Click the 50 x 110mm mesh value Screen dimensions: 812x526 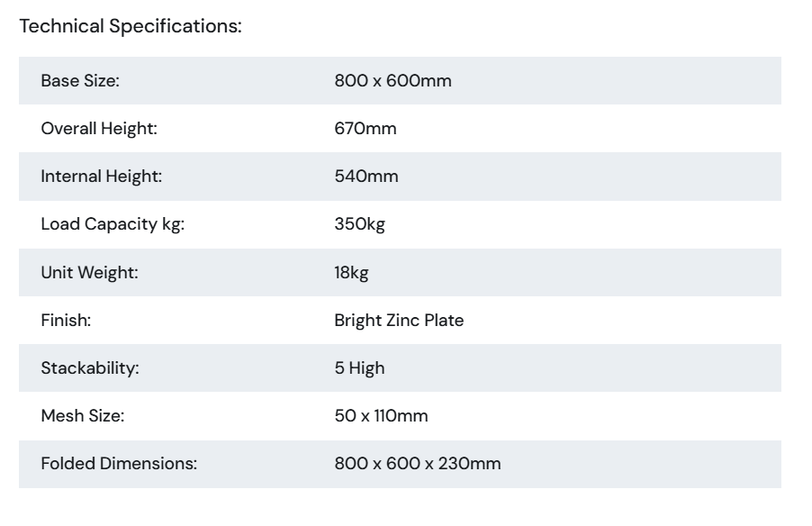click(x=382, y=415)
